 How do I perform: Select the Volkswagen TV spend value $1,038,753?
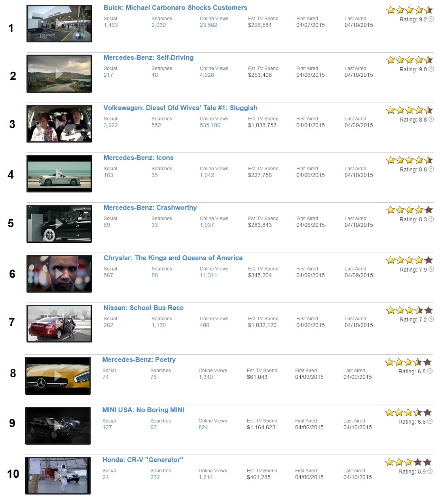262,125
